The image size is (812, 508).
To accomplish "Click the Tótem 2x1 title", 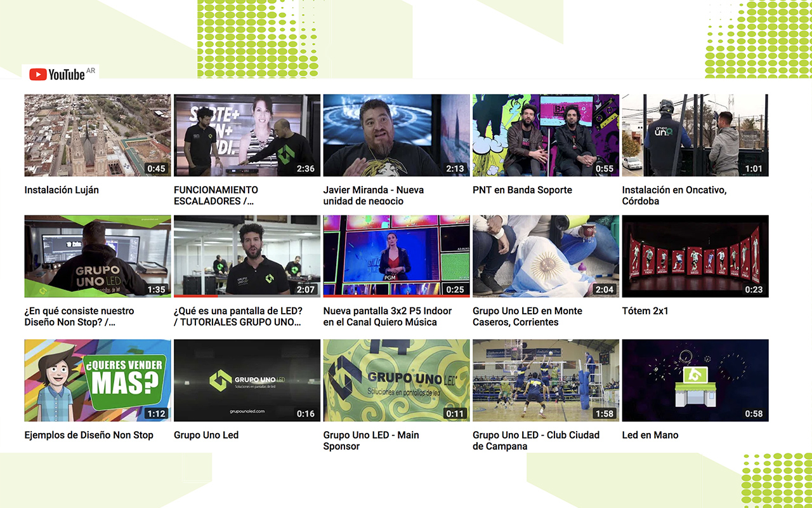I will click(645, 311).
